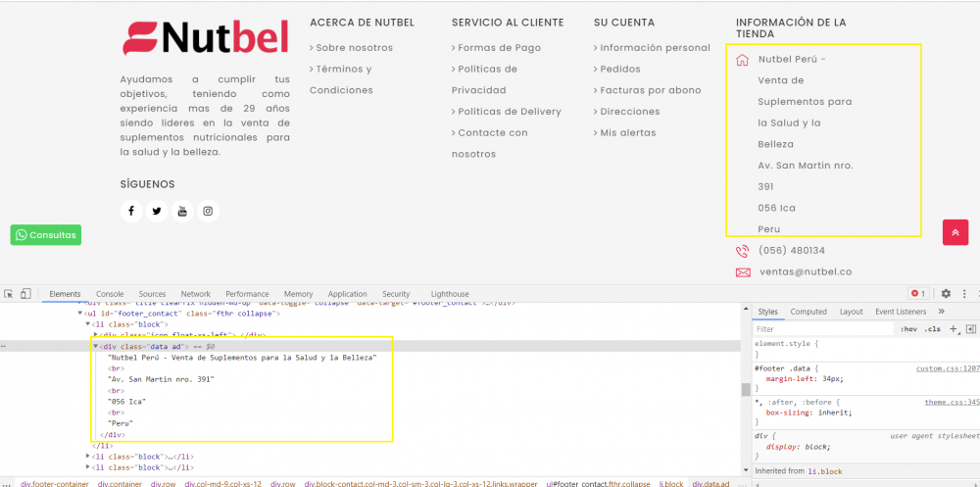Activate the DevTools element inspector arrow icon

click(9, 294)
